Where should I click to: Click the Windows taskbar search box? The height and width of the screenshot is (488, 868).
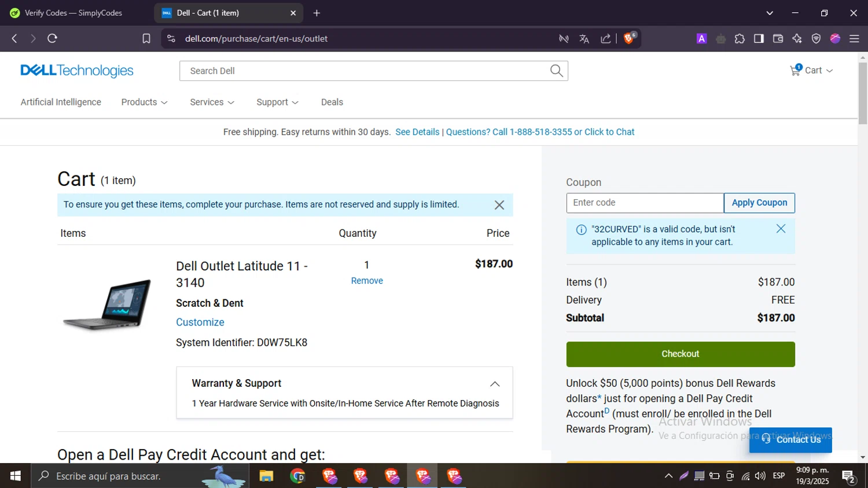click(140, 476)
